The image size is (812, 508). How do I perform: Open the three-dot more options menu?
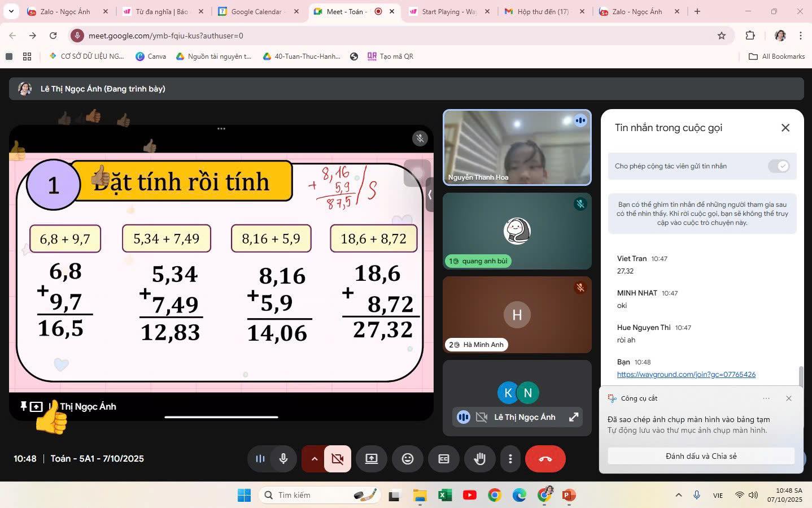[510, 459]
